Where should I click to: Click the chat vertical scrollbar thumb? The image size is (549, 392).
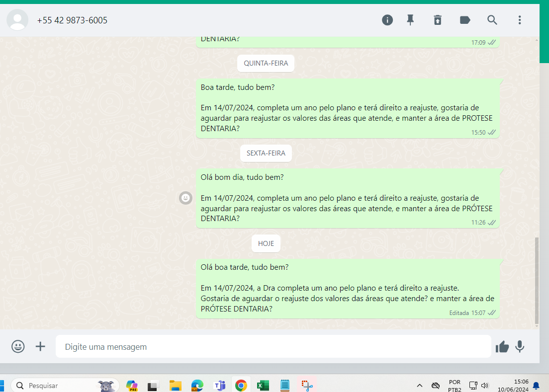pos(537,281)
